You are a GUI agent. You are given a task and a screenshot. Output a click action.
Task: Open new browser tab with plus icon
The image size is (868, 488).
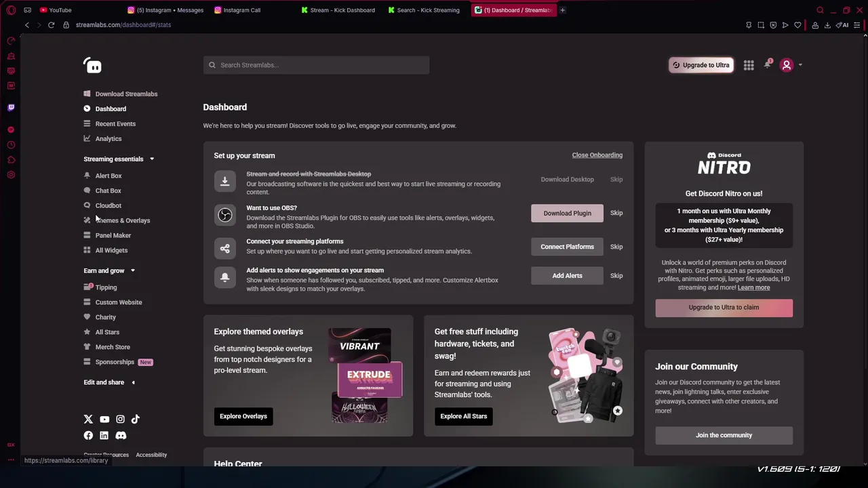562,10
